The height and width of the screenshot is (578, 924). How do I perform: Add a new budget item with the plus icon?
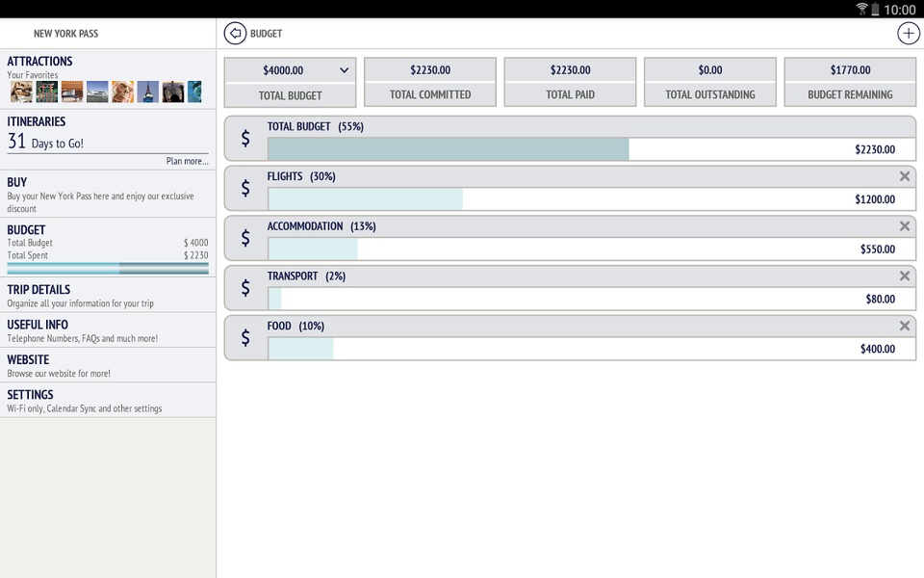click(908, 34)
